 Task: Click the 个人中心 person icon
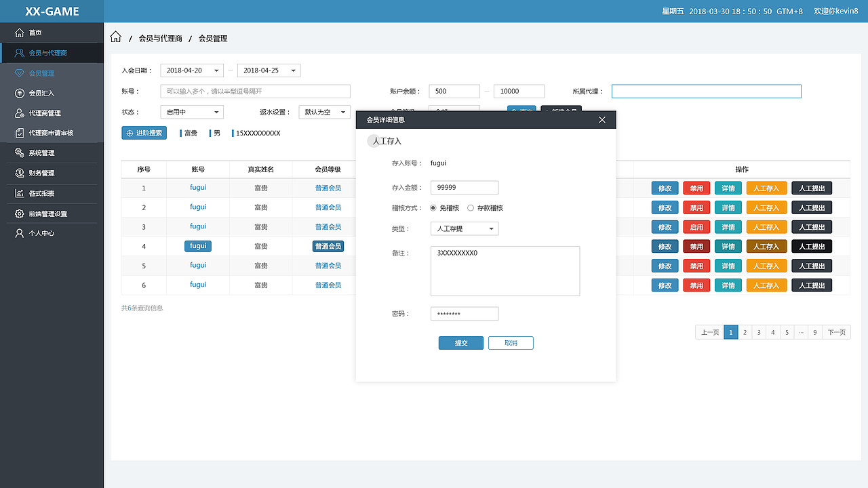pyautogui.click(x=19, y=233)
